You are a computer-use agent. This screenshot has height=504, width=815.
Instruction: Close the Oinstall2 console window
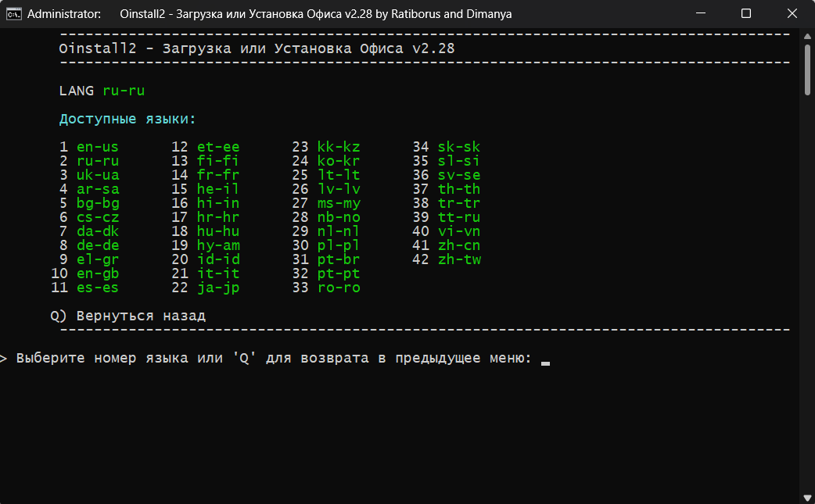tap(792, 13)
